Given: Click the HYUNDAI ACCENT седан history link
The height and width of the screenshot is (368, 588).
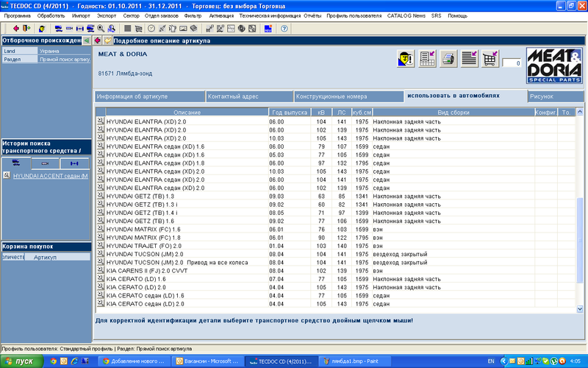Looking at the screenshot, I should pos(50,176).
